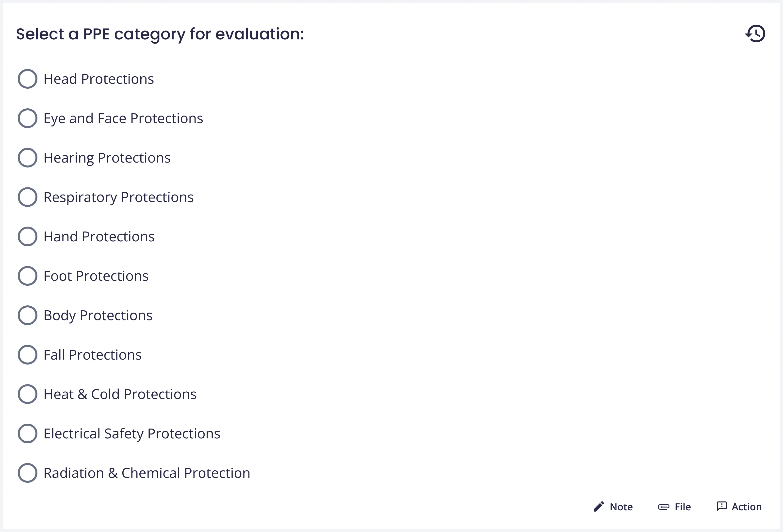The image size is (783, 532).
Task: Open the response history clock icon
Action: [755, 34]
